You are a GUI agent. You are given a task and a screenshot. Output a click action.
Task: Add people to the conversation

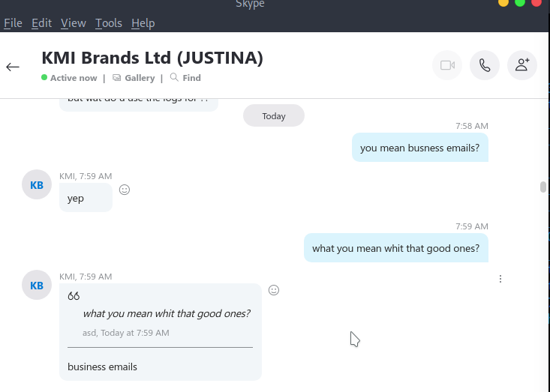pos(522,66)
